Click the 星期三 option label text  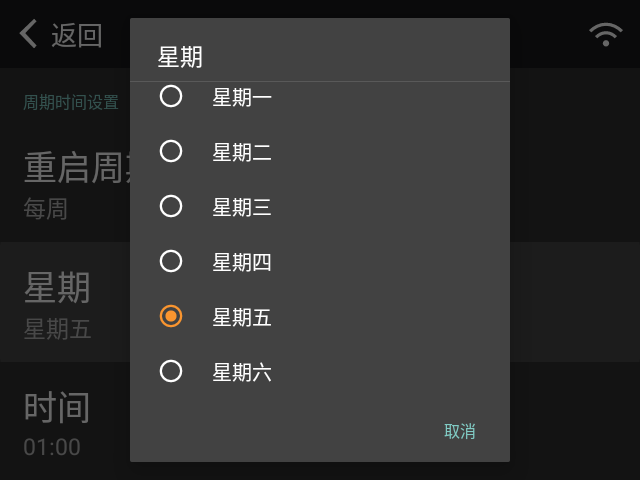click(242, 207)
